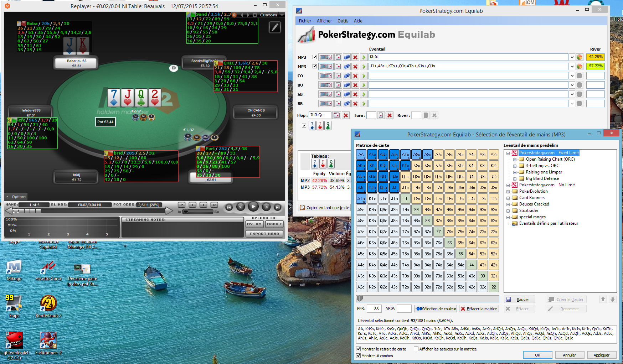623x364 pixels.
Task: Clear the Turn card with the red X
Action: tap(390, 115)
